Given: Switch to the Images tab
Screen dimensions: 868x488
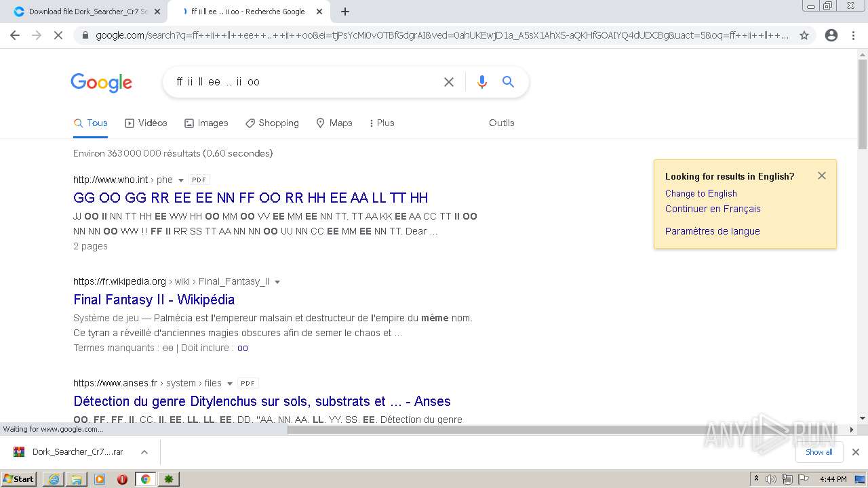Looking at the screenshot, I should point(207,123).
